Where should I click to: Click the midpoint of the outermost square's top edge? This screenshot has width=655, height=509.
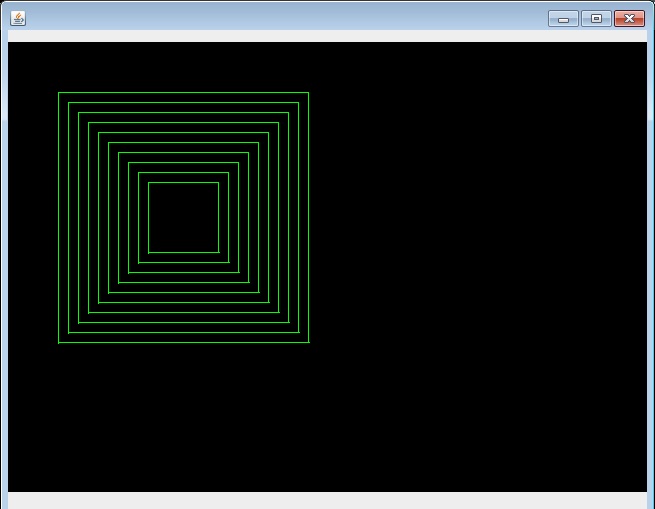(183, 93)
